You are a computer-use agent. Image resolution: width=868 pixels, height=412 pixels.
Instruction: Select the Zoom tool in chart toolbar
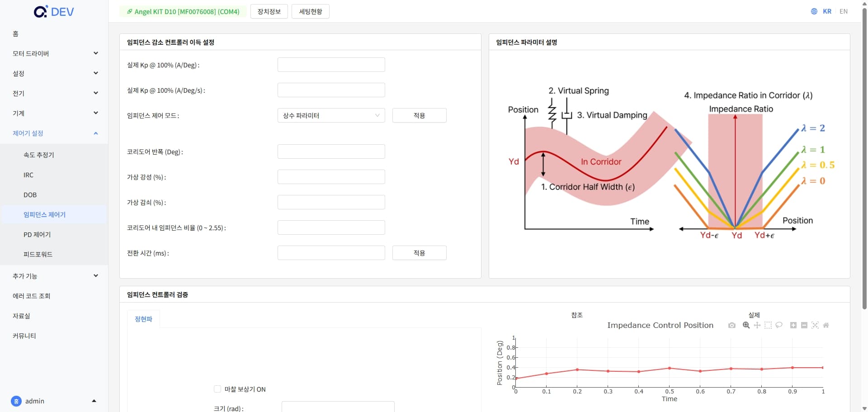[746, 325]
